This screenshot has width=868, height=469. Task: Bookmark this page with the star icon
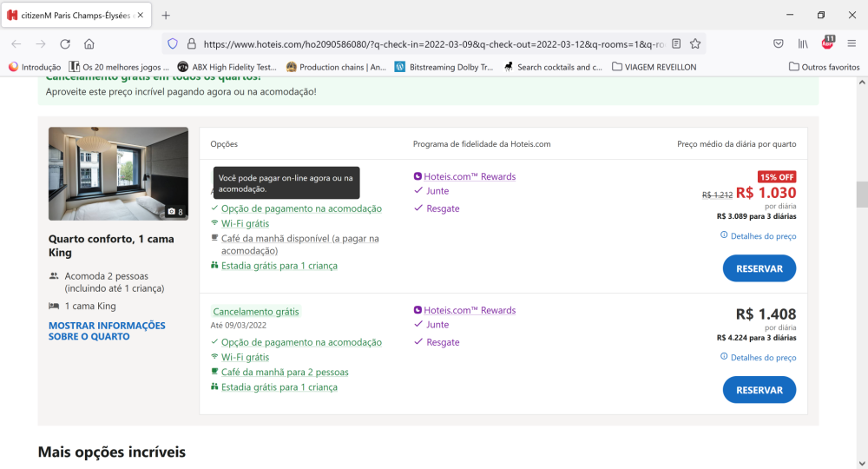[695, 43]
